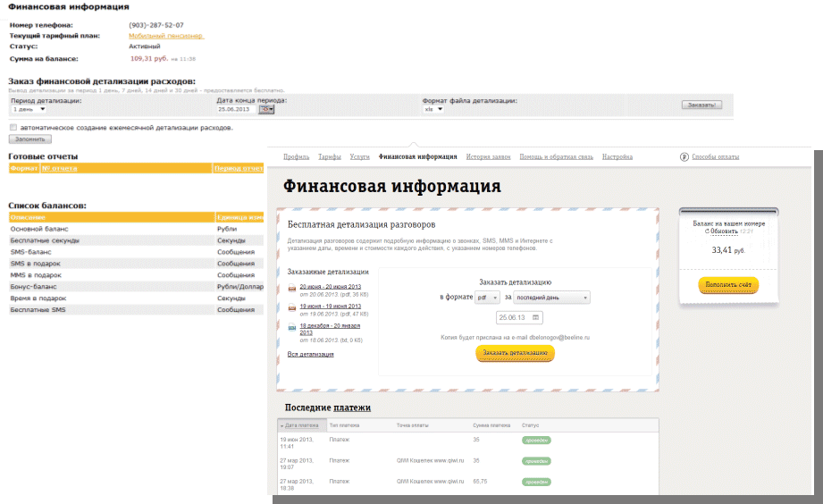The image size is (823, 504).
Task: Open the PDF icon for 20 июня detalization
Action: [292, 288]
